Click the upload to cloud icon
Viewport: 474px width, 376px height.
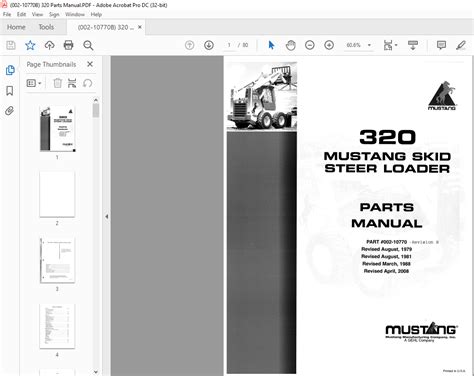[x=49, y=45]
